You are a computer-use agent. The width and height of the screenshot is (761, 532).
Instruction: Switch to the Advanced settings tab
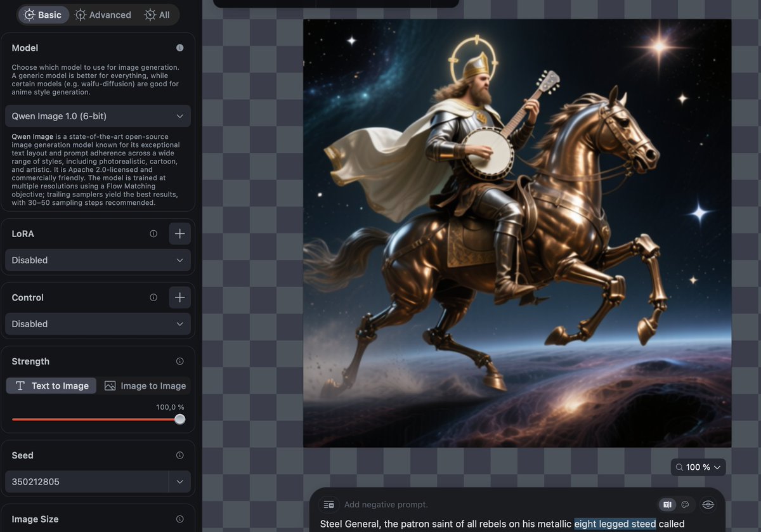click(103, 15)
